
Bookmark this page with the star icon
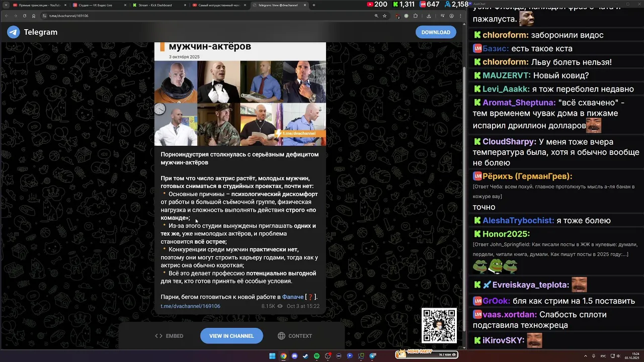384,16
